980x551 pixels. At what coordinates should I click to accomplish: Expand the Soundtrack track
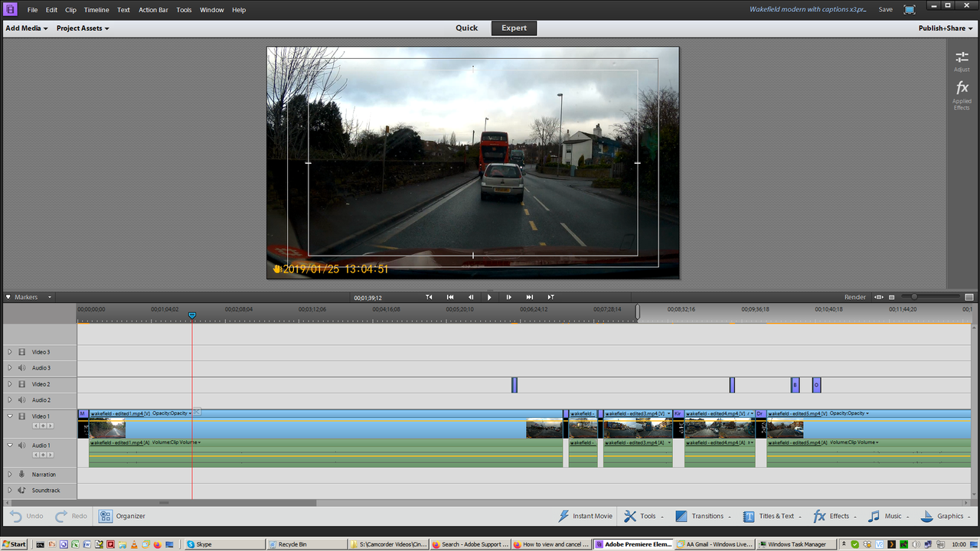(10, 491)
